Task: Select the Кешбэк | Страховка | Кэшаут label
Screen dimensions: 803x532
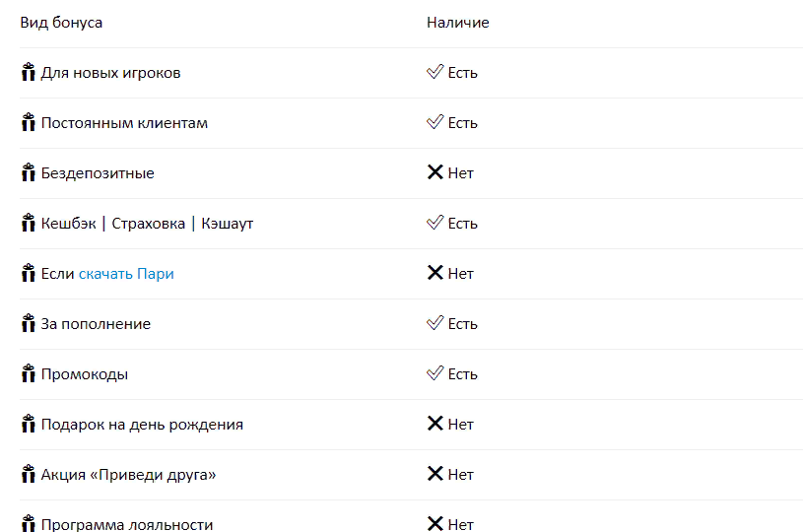Action: coord(147,224)
